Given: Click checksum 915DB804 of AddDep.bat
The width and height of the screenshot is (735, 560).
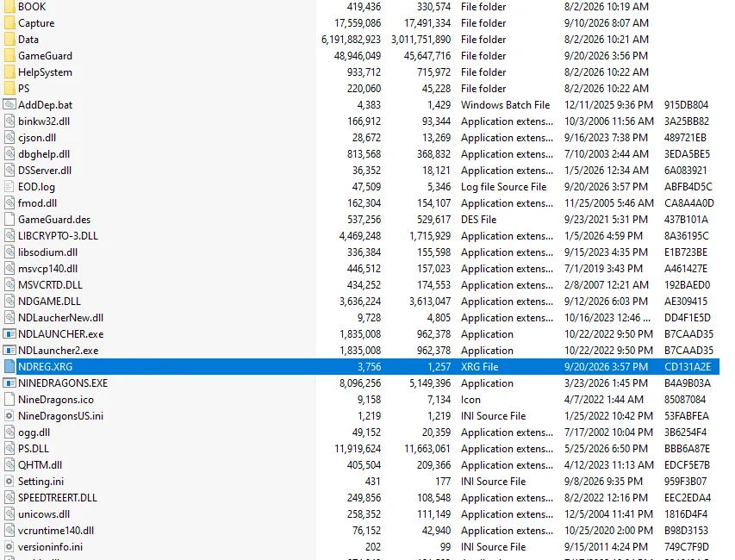Looking at the screenshot, I should pyautogui.click(x=686, y=105).
